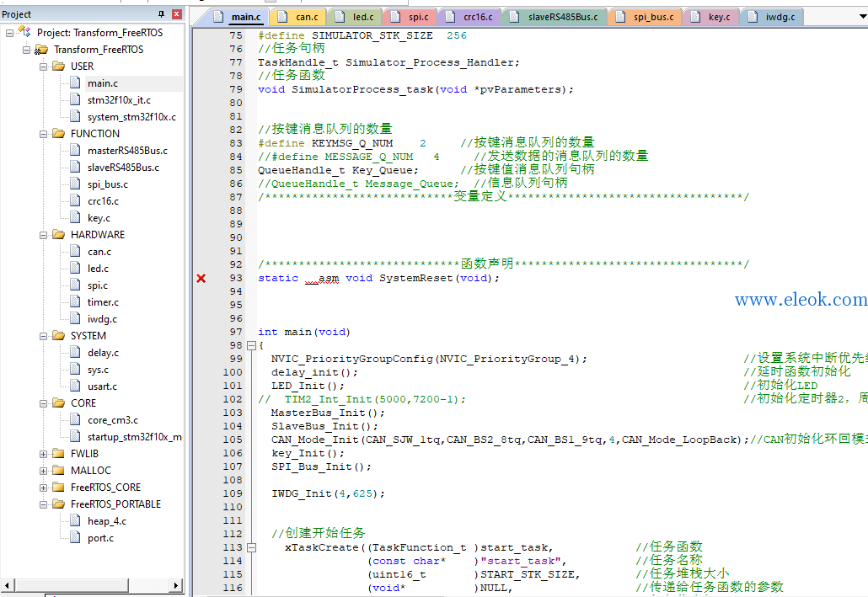Fold the xTaskCreate block at line 113

coord(251,548)
